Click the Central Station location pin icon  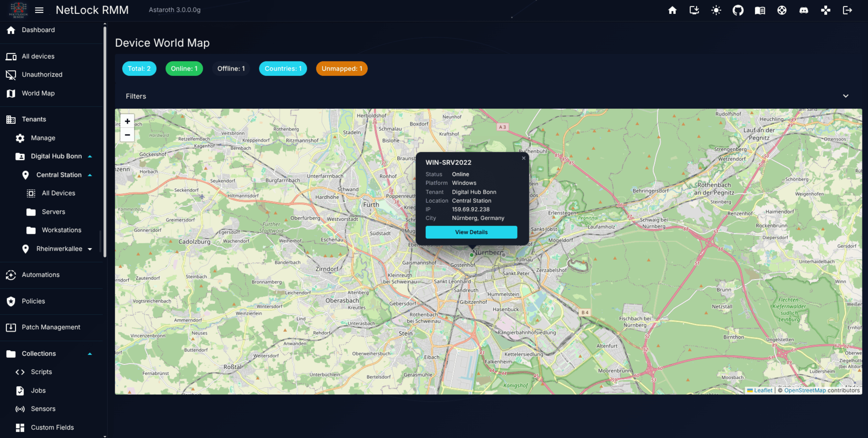click(25, 175)
